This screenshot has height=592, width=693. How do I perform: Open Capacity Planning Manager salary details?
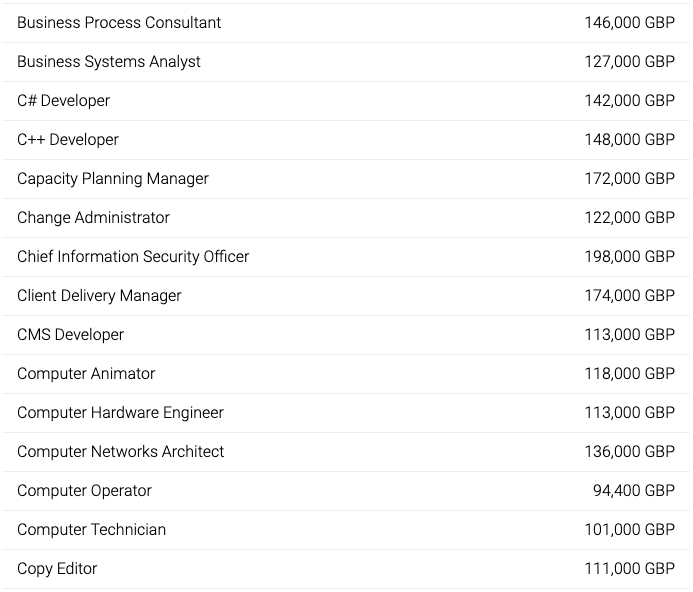pos(113,179)
